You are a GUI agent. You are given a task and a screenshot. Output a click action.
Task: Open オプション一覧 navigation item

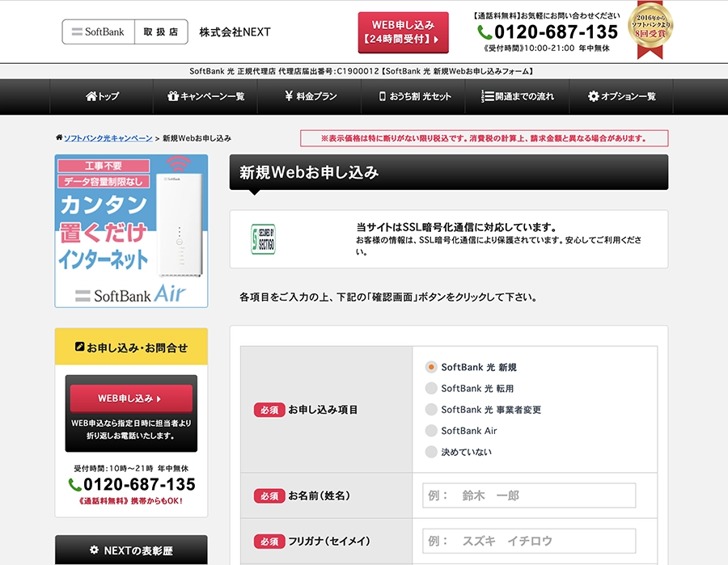622,96
